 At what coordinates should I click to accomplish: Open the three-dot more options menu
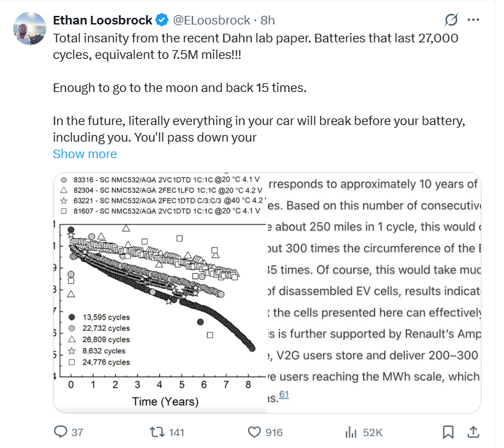pos(474,20)
